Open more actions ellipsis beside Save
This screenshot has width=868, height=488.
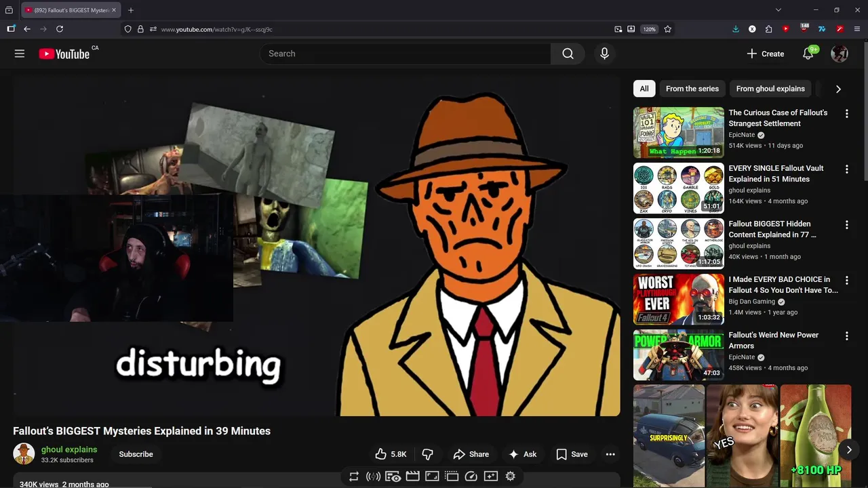click(610, 454)
